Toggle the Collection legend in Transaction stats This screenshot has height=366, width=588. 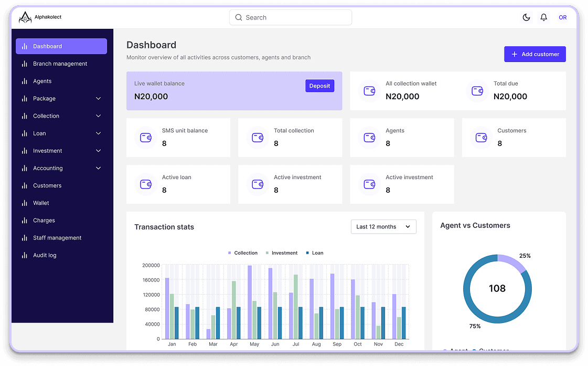pyautogui.click(x=243, y=253)
